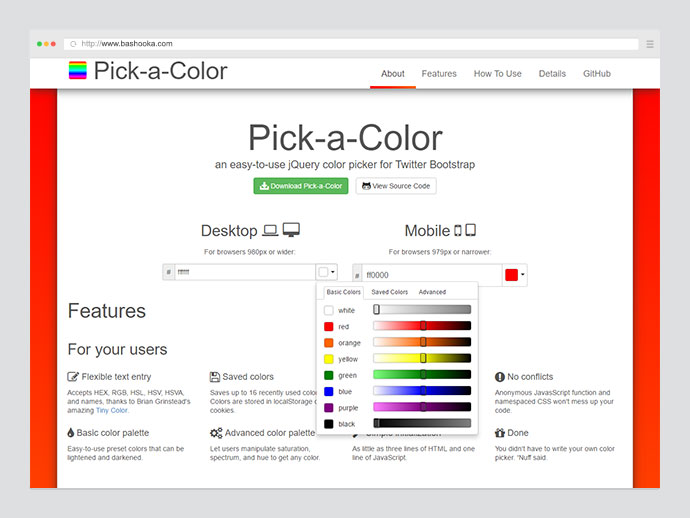Viewport: 690px width, 518px height.
Task: Click the rainbow Pick-a-Color logo icon
Action: (x=77, y=70)
